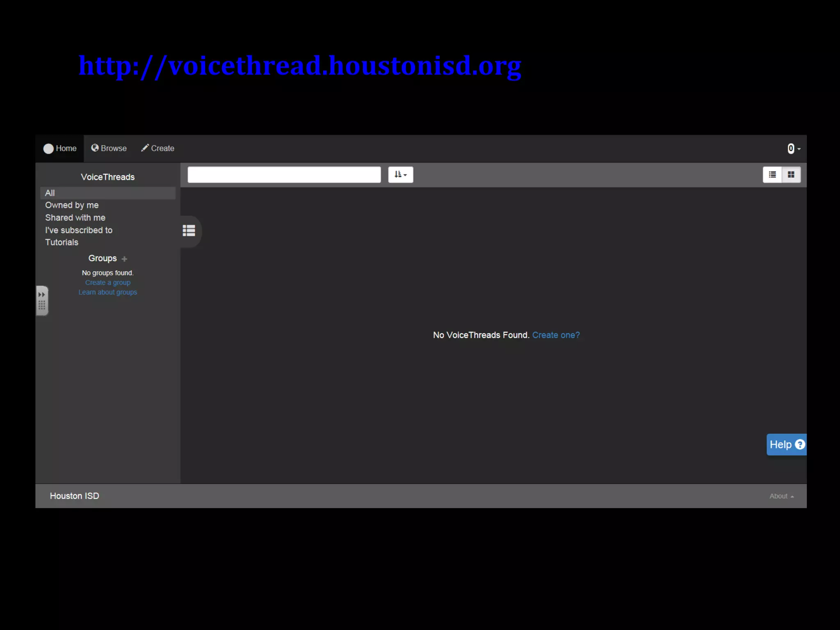840x630 pixels.
Task: Open the Browse tab
Action: (109, 148)
